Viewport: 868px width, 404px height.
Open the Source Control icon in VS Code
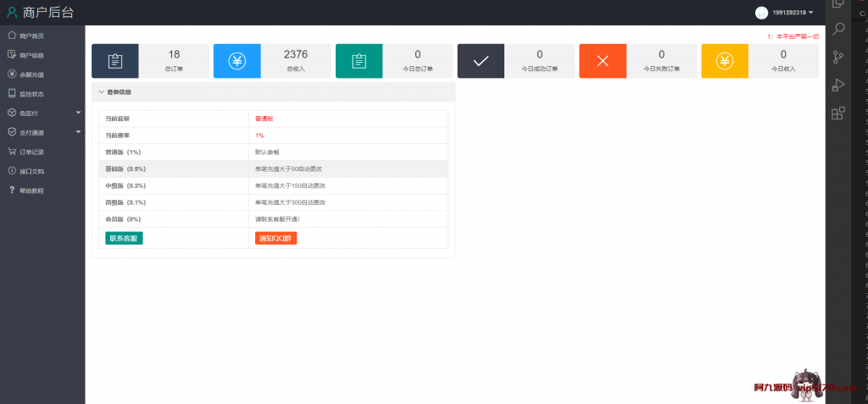(x=838, y=57)
